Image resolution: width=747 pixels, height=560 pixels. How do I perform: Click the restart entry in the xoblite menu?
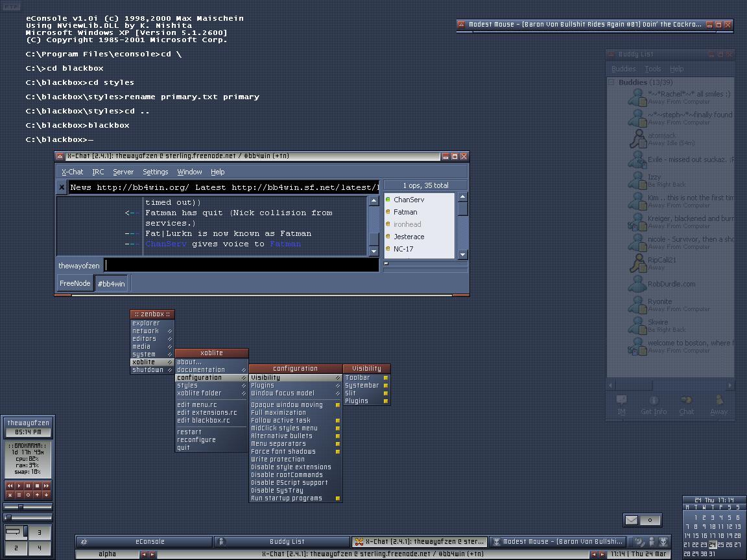click(x=211, y=432)
